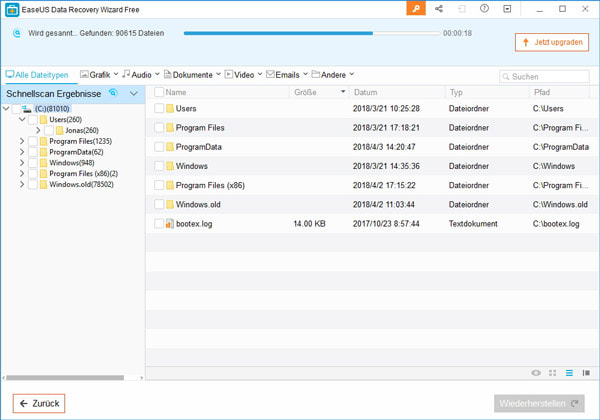The image size is (600, 420).
Task: Tick the checkbox for Windows.old row
Action: coord(159,204)
